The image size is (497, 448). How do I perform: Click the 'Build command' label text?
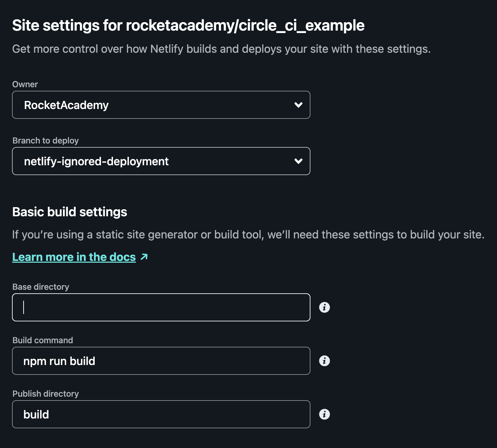[43, 340]
